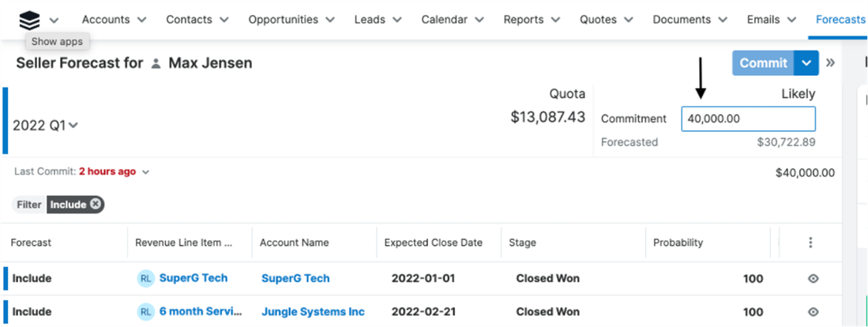Click the RL badge beside 6 month Service
This screenshot has height=327, width=868.
coord(146,312)
